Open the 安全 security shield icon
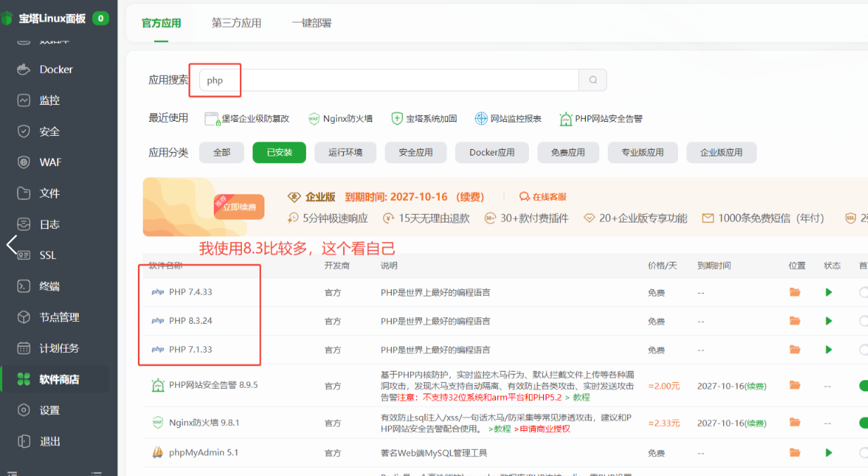 coord(24,131)
